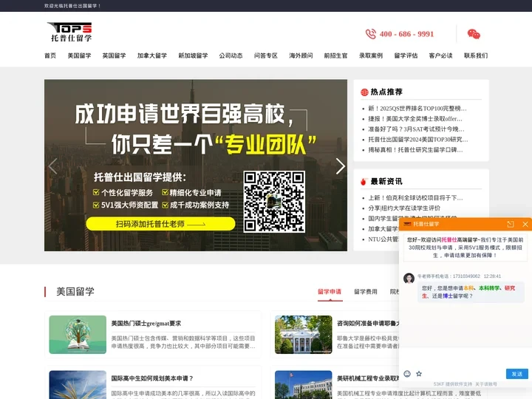Advance banner with right arrow
The height and width of the screenshot is (399, 532).
click(x=340, y=166)
